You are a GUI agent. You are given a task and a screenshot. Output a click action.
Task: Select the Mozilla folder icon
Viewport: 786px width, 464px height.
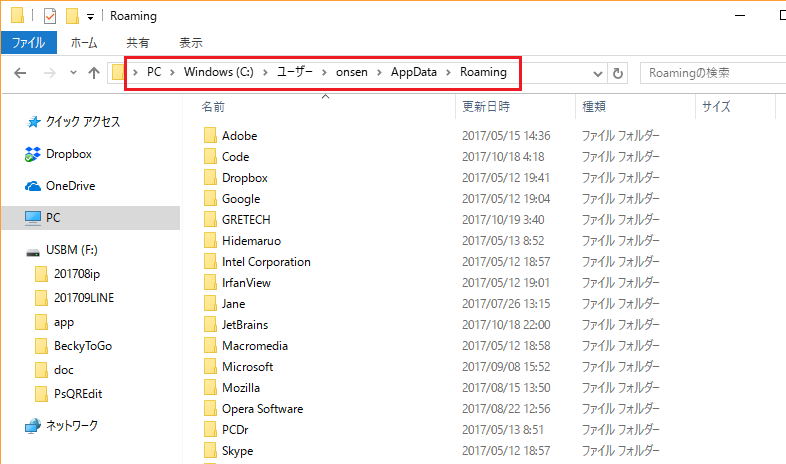pos(210,388)
